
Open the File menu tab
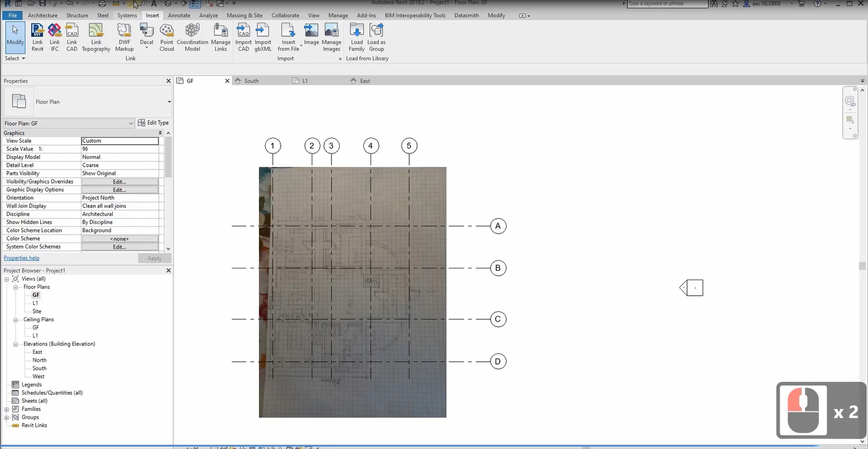tap(13, 15)
